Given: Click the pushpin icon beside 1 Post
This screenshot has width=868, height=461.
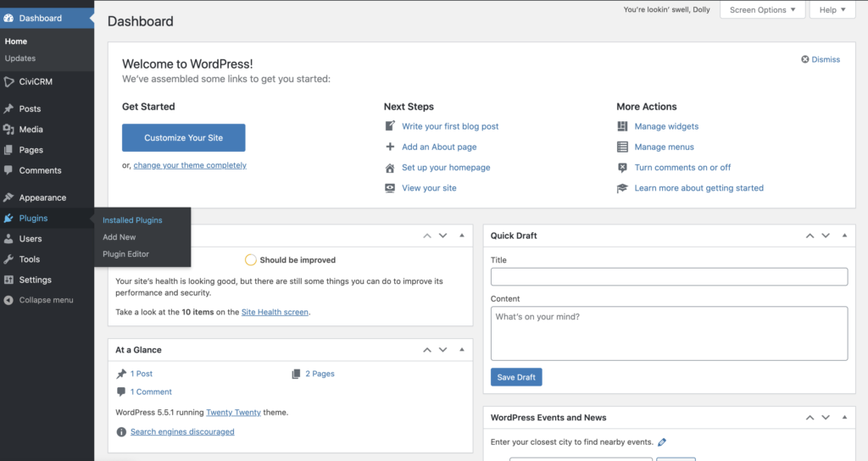Looking at the screenshot, I should 121,374.
